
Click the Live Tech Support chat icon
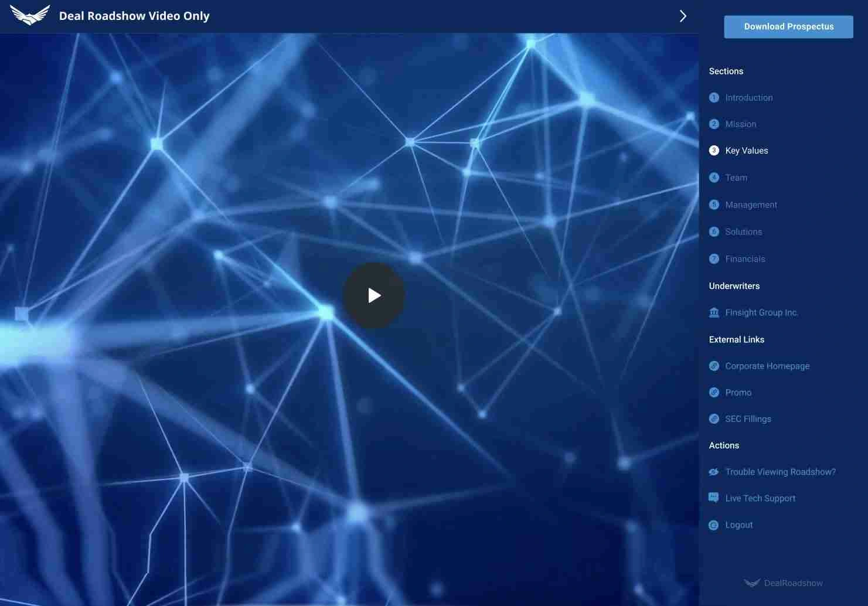tap(714, 498)
